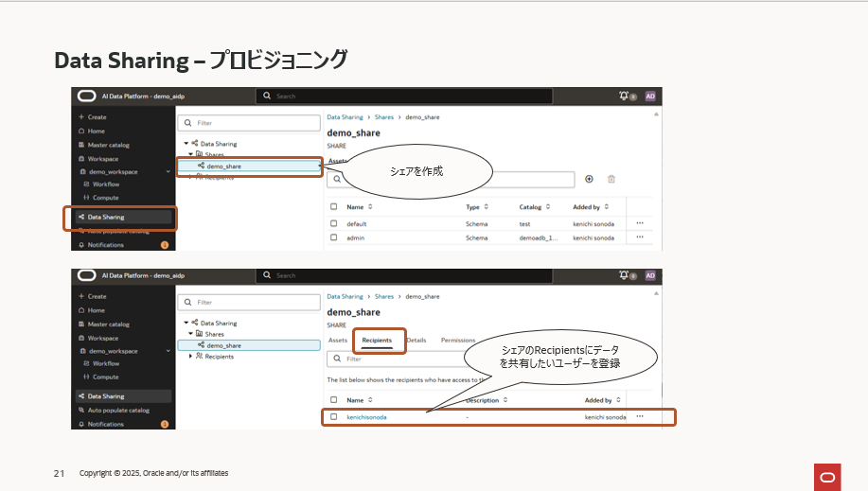The width and height of the screenshot is (868, 491).
Task: Collapse demo_workspace chevron in the lower screenshot sidebar
Action: point(168,351)
